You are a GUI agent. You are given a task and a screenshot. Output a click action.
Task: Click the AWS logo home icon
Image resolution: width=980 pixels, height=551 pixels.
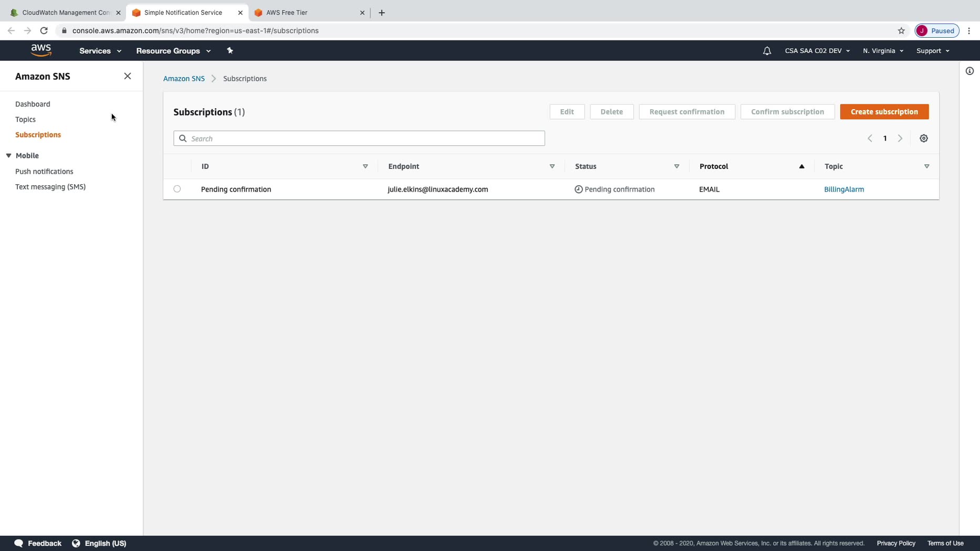41,50
